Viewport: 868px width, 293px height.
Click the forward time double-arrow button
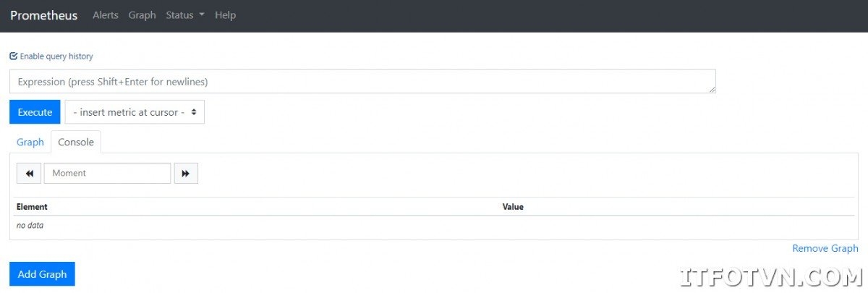[186, 174]
